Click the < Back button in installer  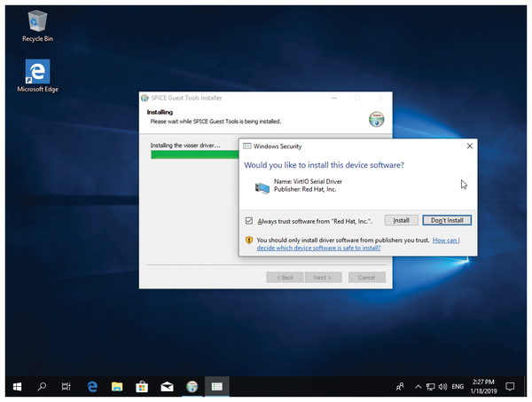[285, 278]
